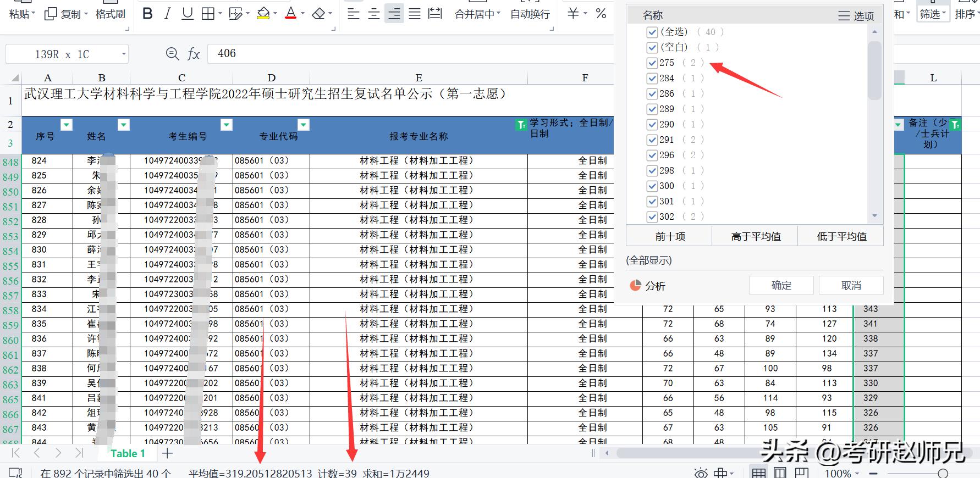Confirm filter with 确定

pos(781,285)
